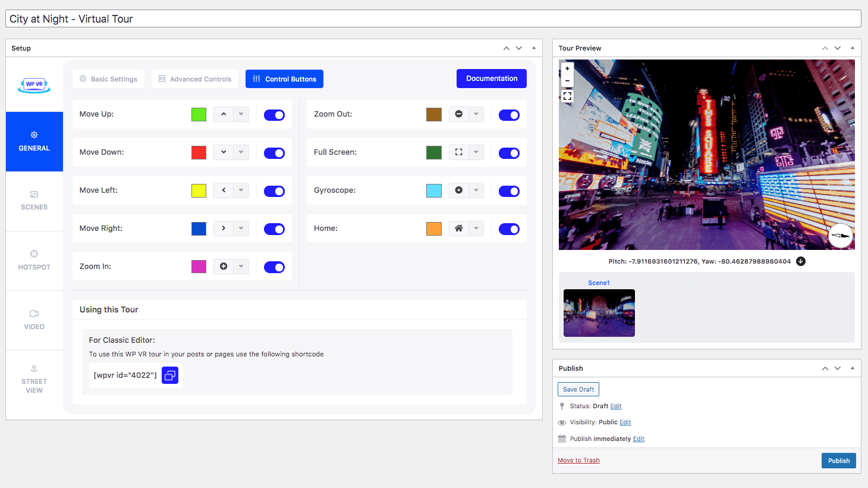
Task: Open the Zoom Out icon dropdown
Action: pyautogui.click(x=476, y=114)
